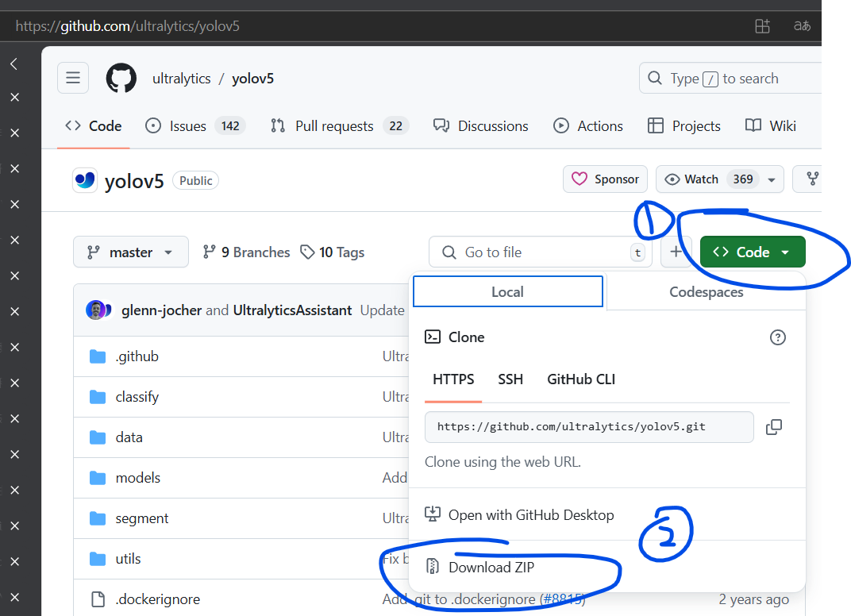Viewport: 851px width, 616px height.
Task: Toggle the green Code dropdown button
Action: click(x=753, y=252)
